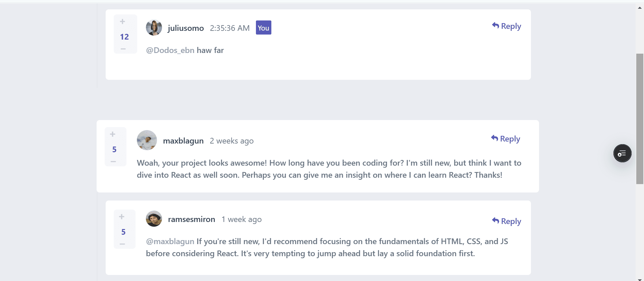Click the page scrollbar thumb
The height and width of the screenshot is (281, 644).
tap(640, 119)
